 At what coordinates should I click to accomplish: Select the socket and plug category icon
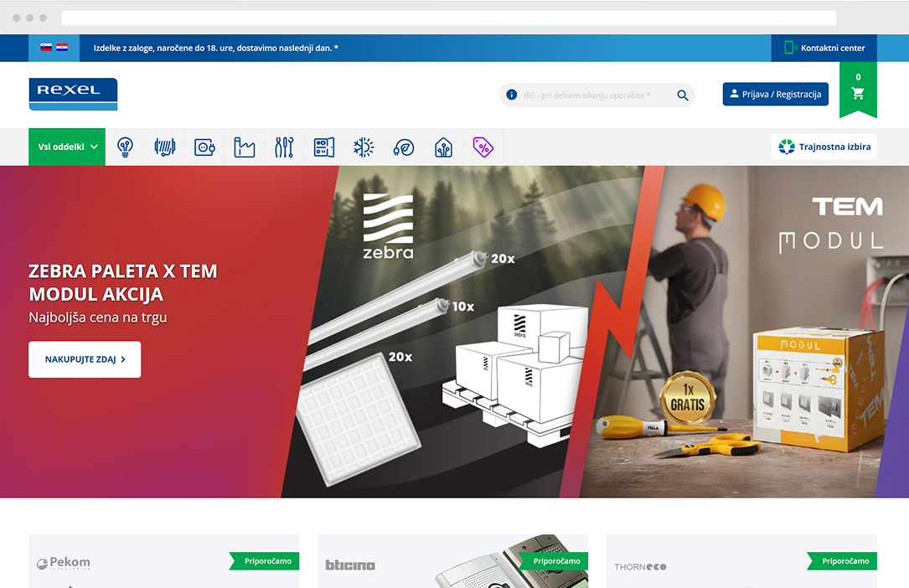204,147
